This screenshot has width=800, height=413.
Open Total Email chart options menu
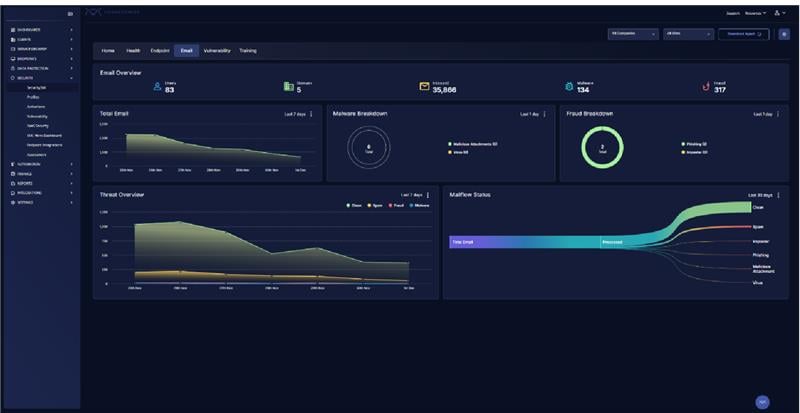(311, 115)
